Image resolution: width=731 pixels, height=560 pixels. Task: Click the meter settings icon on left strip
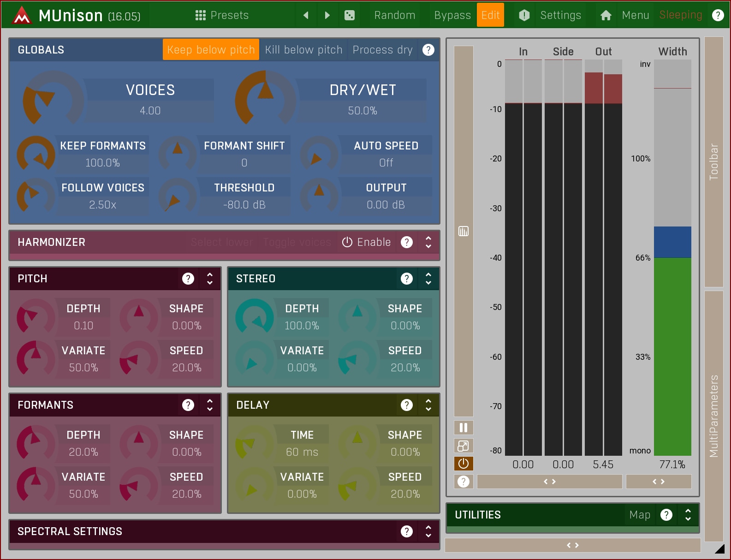(464, 231)
